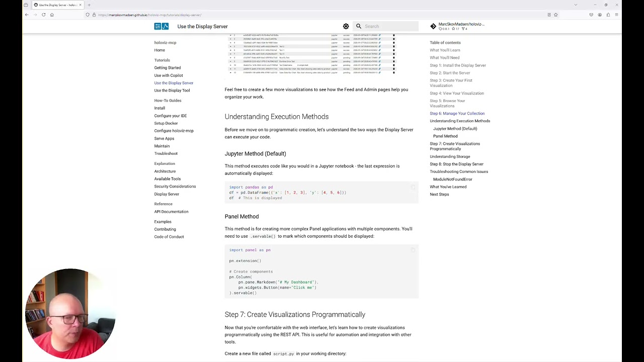This screenshot has height=362, width=644.
Task: Jump to Step 4: View Your Visualization
Action: click(457, 93)
